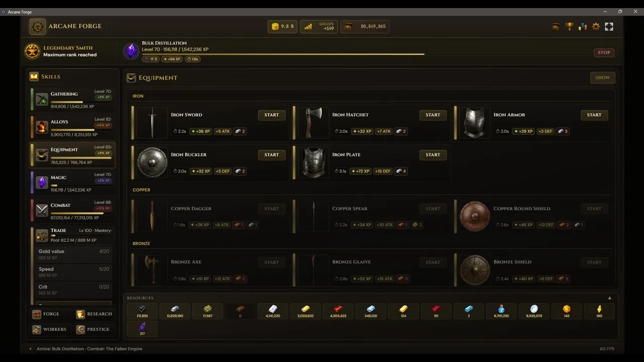
Task: Click the silver ingot resource 4,141,220
Action: tap(273, 311)
